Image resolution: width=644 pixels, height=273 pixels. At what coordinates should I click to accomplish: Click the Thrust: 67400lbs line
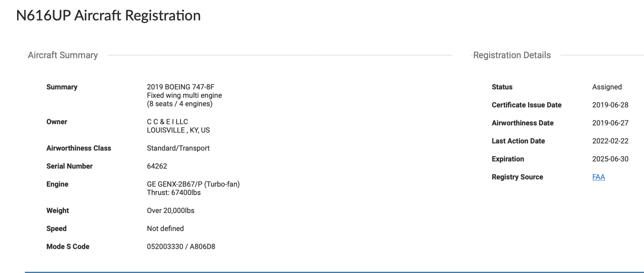[x=174, y=193]
